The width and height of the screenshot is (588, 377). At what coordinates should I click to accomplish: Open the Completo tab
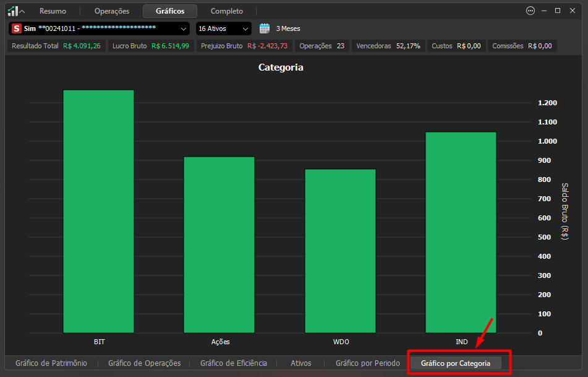[226, 11]
